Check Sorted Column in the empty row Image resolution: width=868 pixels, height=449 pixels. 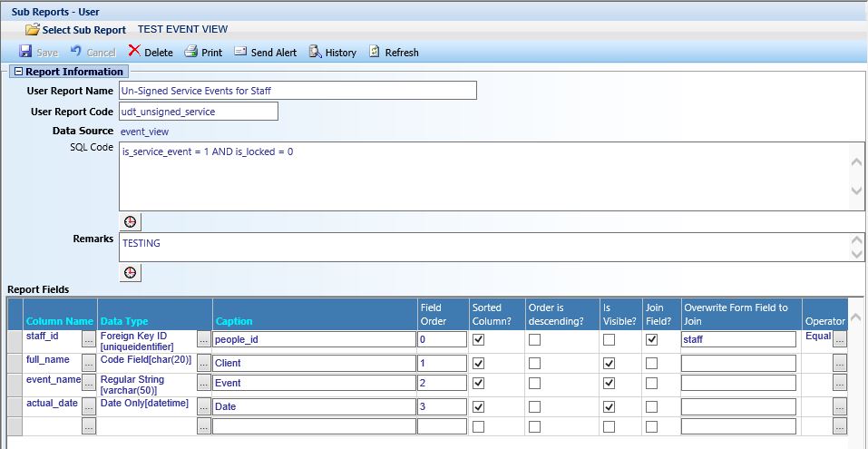pos(479,427)
